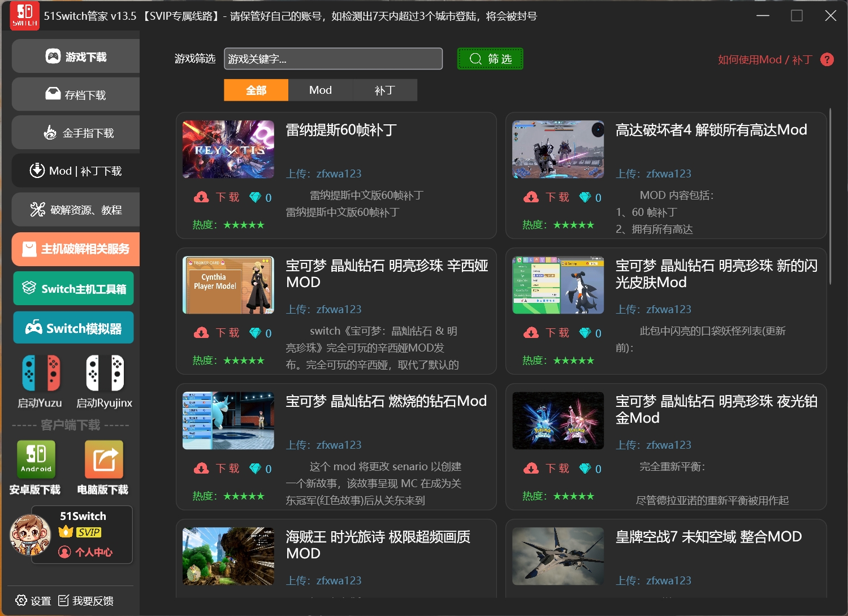
Task: Click the 高达破坏者4 Mod thumbnail
Action: (558, 149)
